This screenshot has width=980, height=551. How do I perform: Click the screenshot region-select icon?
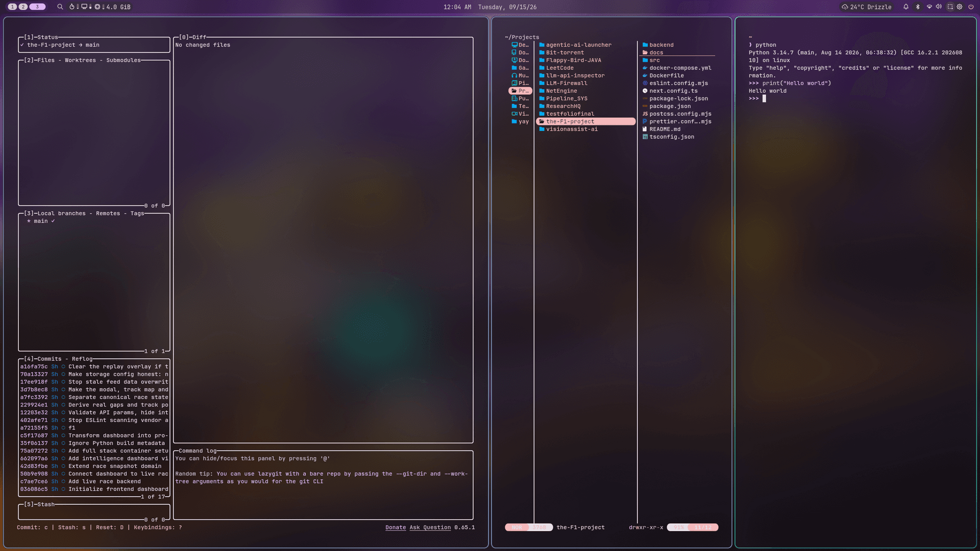click(x=950, y=7)
